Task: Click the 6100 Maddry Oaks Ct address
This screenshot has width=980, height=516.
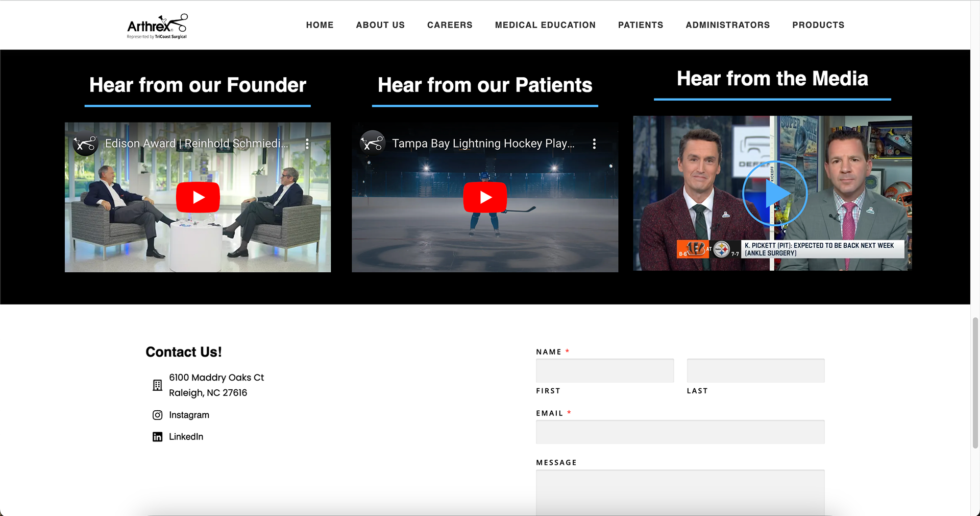Action: (x=216, y=385)
